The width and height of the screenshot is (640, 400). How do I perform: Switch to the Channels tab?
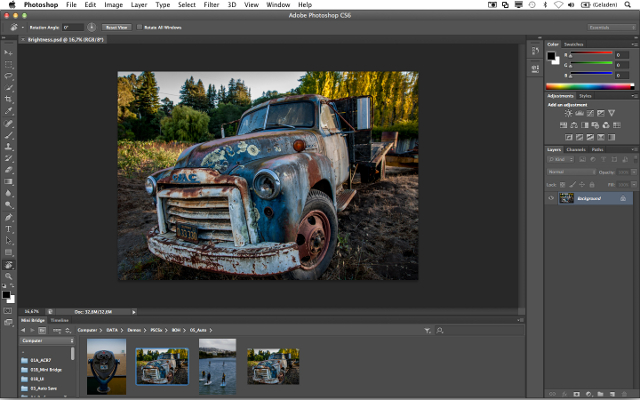(x=576, y=150)
